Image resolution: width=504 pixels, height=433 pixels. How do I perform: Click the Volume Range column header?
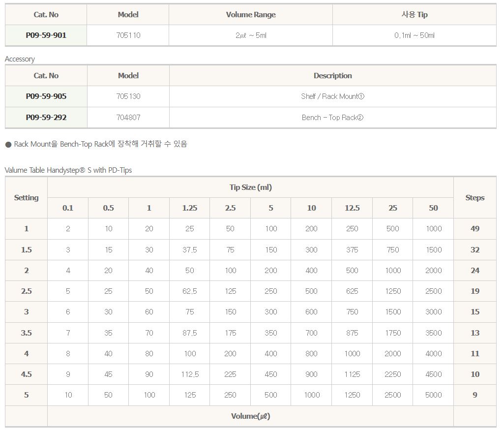(x=251, y=15)
